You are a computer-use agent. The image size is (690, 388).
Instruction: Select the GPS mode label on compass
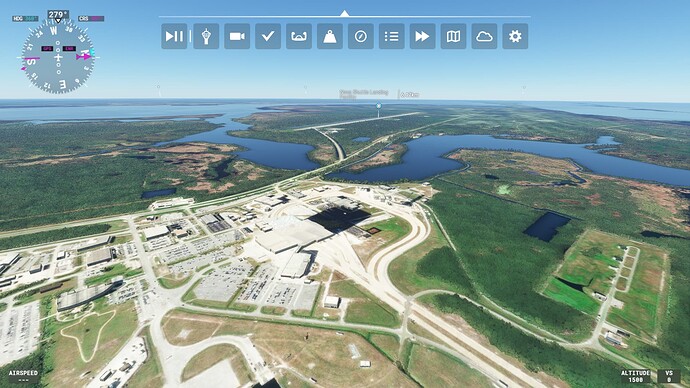tap(47, 48)
